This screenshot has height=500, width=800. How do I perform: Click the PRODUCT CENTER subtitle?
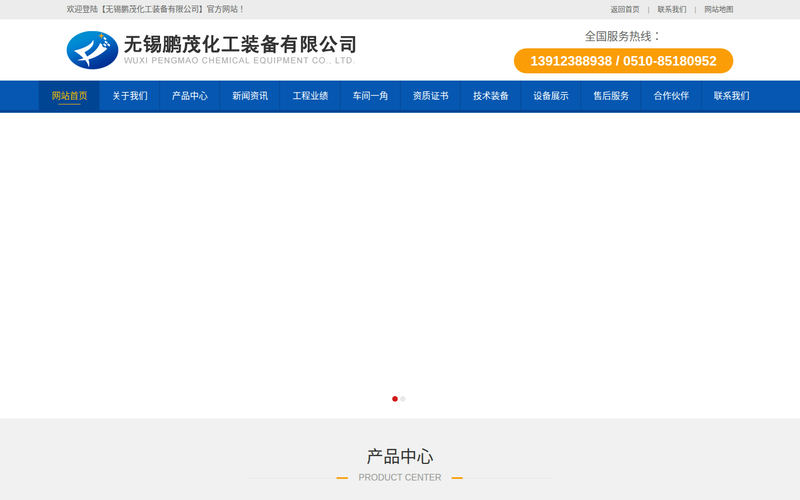point(400,478)
